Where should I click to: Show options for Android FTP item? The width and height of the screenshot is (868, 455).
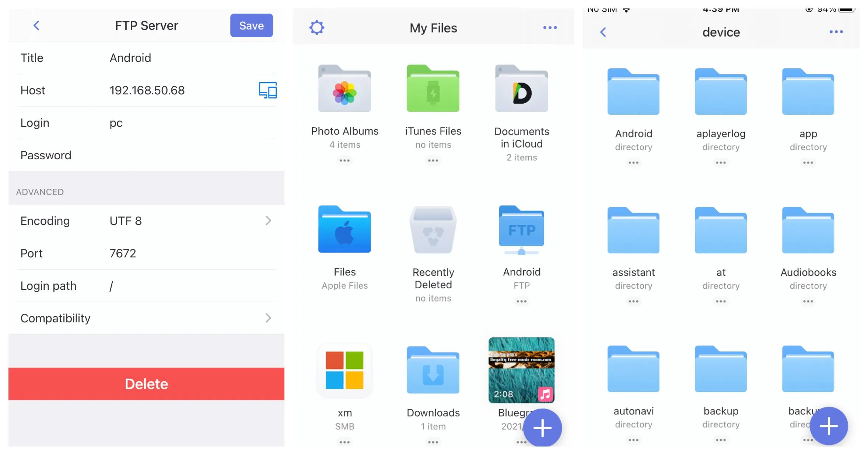(x=521, y=301)
